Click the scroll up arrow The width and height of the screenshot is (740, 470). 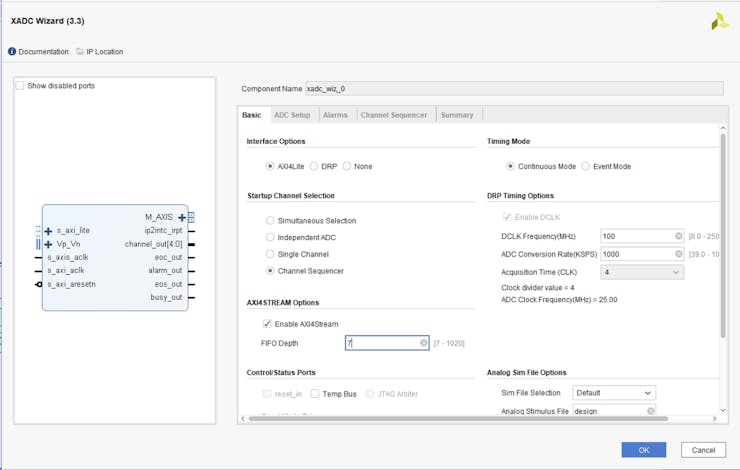point(723,128)
